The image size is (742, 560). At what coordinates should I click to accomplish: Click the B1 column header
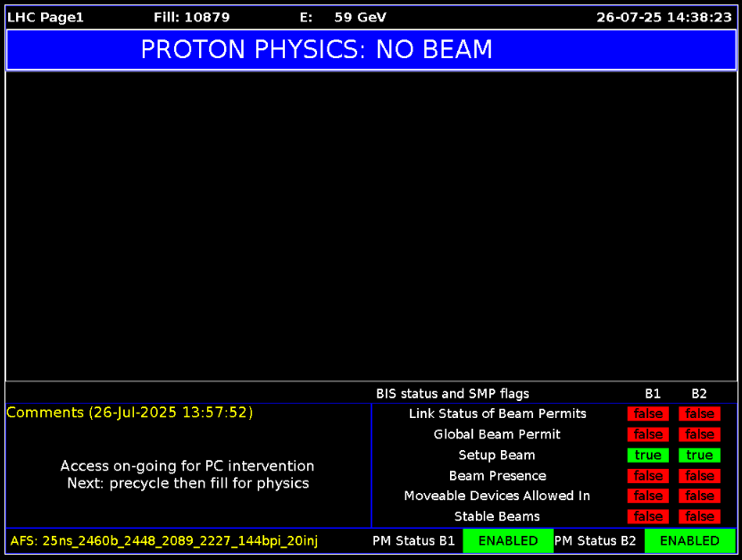653,393
